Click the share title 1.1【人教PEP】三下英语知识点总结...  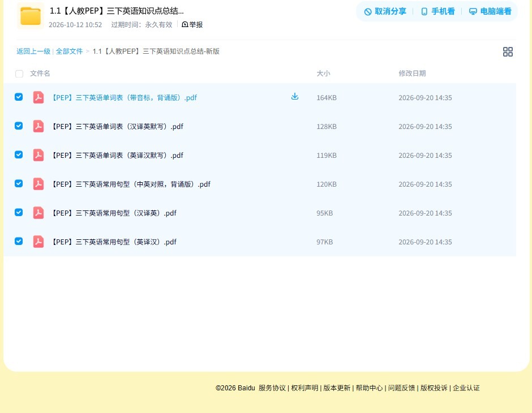point(117,11)
